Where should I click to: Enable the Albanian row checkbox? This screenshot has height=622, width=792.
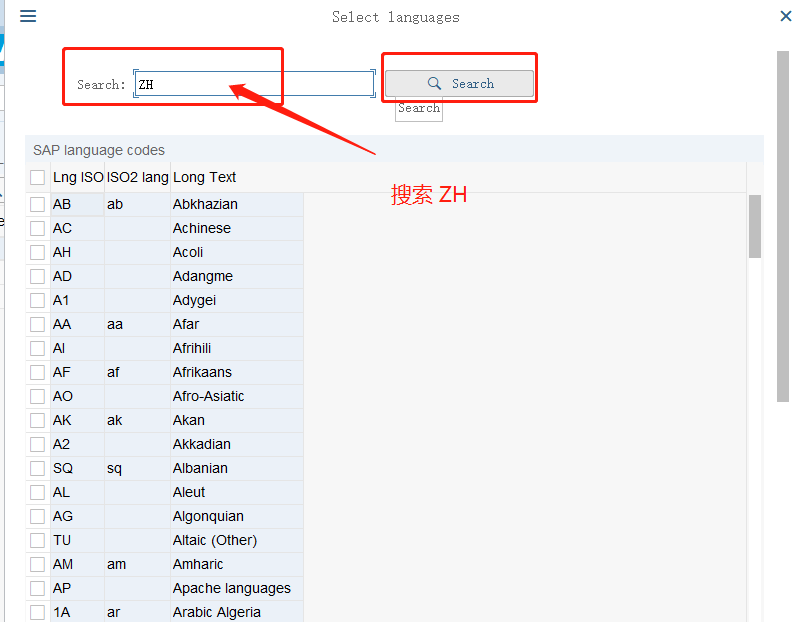pos(38,468)
